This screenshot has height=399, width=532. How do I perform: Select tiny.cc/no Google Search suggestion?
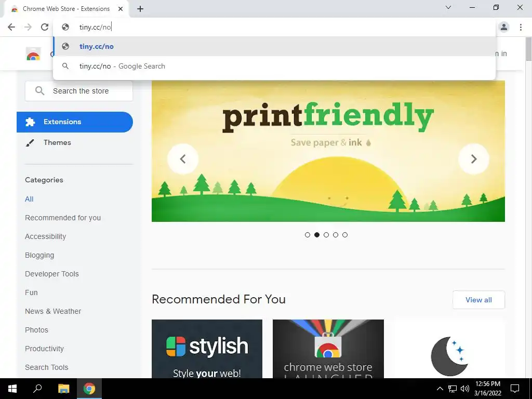tap(274, 66)
